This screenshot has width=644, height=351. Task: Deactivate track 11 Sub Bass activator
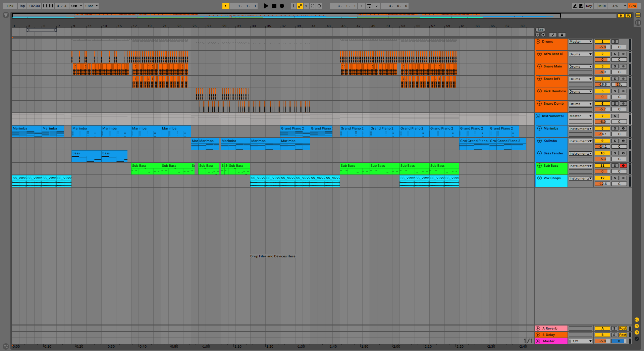coord(602,166)
